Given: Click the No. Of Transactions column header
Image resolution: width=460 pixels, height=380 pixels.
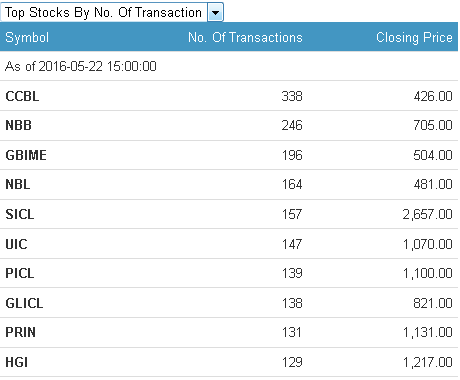Looking at the screenshot, I should tap(245, 37).
